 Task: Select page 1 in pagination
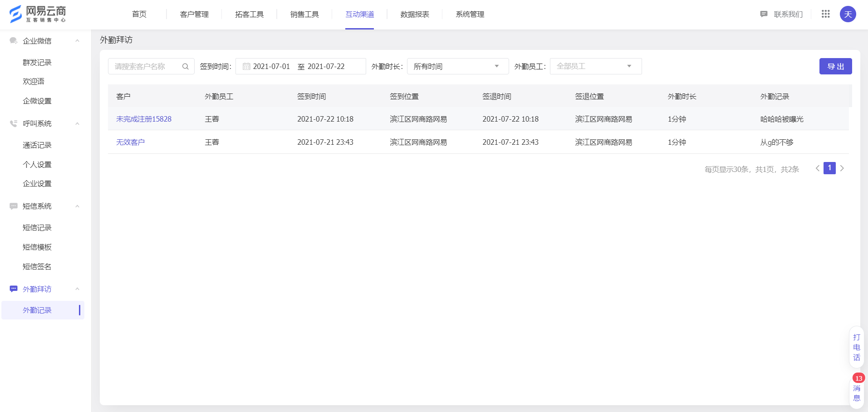(x=829, y=168)
